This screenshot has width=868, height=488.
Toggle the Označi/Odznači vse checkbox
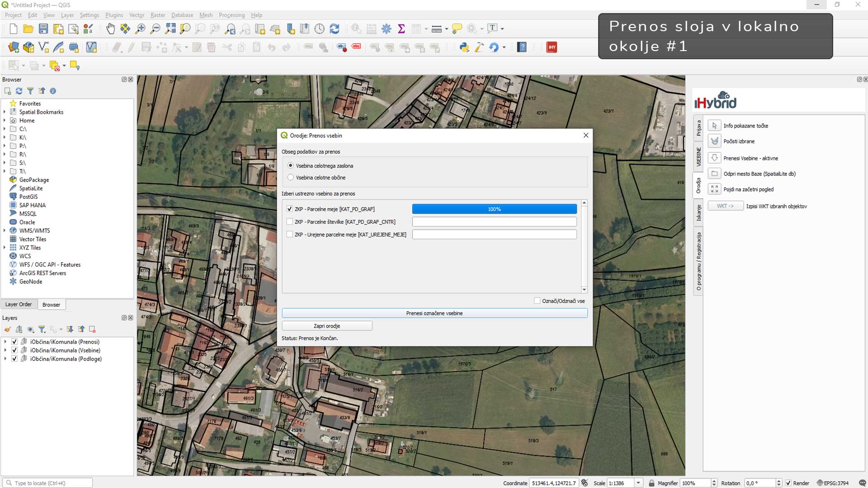537,301
